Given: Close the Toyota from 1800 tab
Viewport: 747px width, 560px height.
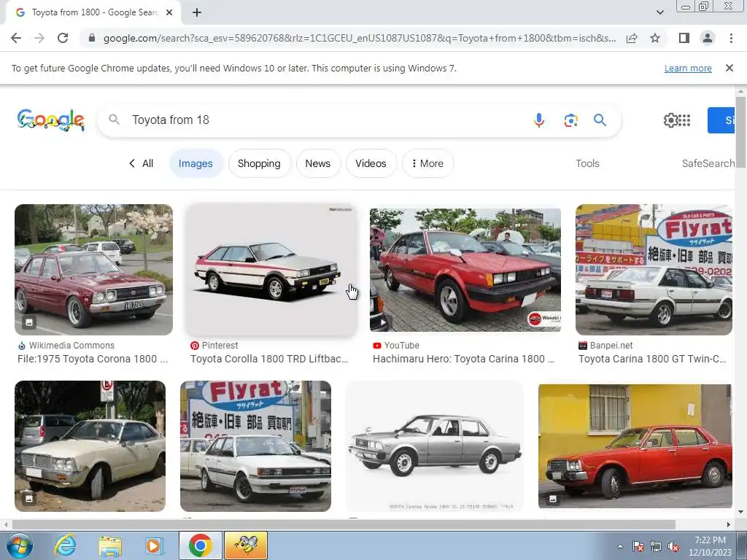Looking at the screenshot, I should pos(169,12).
